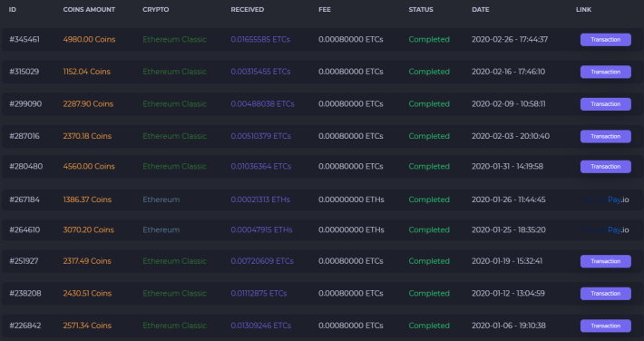Click the 2571.34 Coins amount
The height and width of the screenshot is (341, 644).
pos(87,326)
